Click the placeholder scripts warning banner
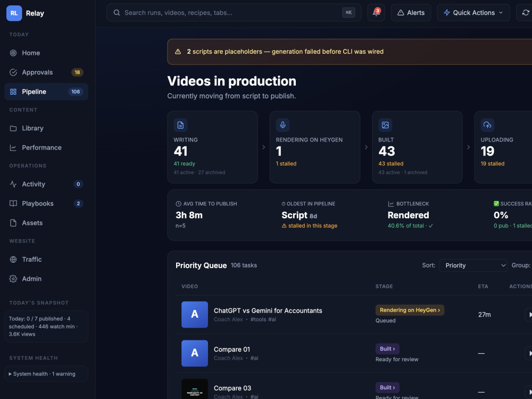The width and height of the screenshot is (532, 399). tap(350, 52)
